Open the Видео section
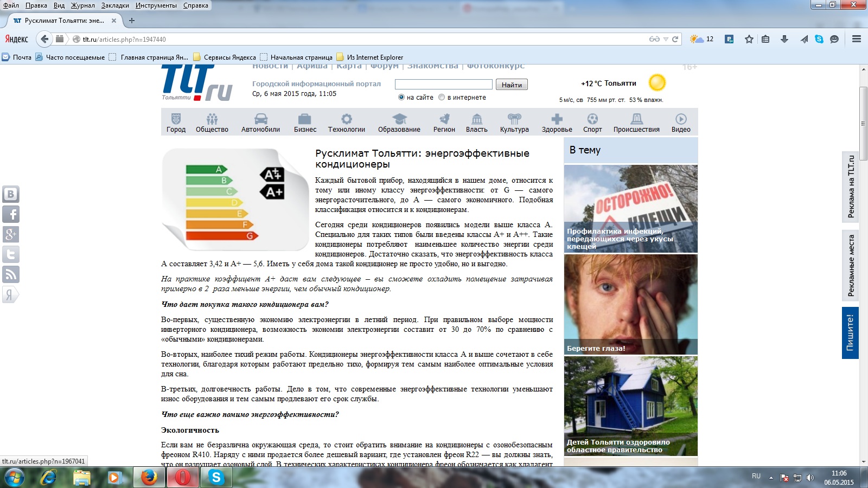The image size is (868, 488). (681, 123)
